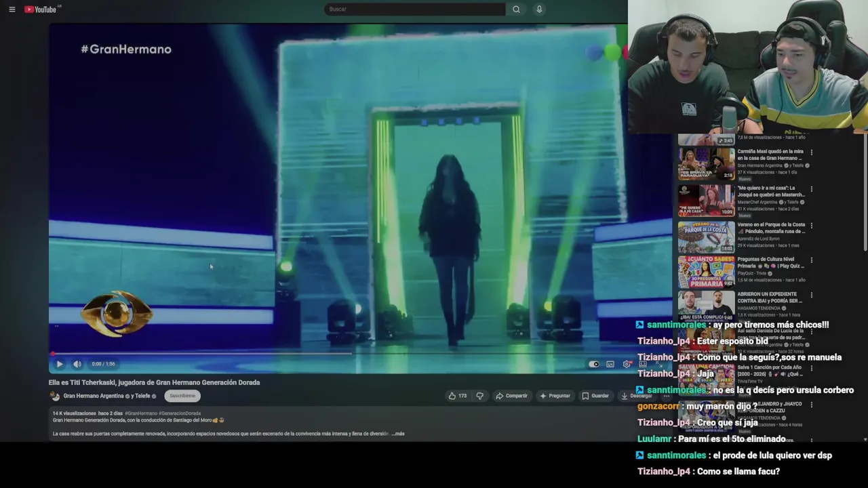This screenshot has width=868, height=488.
Task: Open the IBAI expediente video thumbnail
Action: click(706, 306)
